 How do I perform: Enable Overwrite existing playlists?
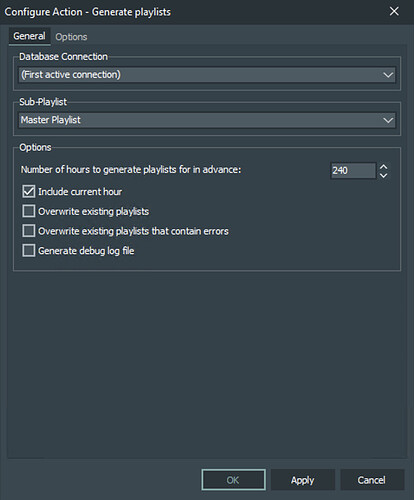tap(29, 211)
